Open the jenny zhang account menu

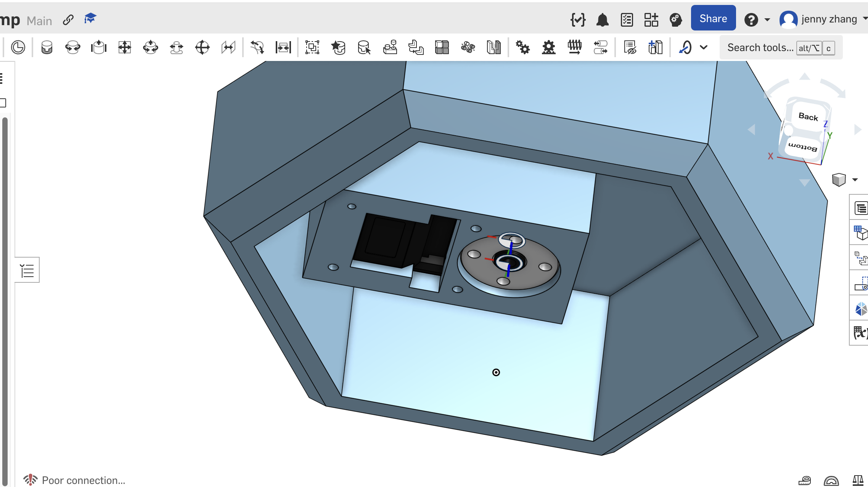(x=823, y=19)
